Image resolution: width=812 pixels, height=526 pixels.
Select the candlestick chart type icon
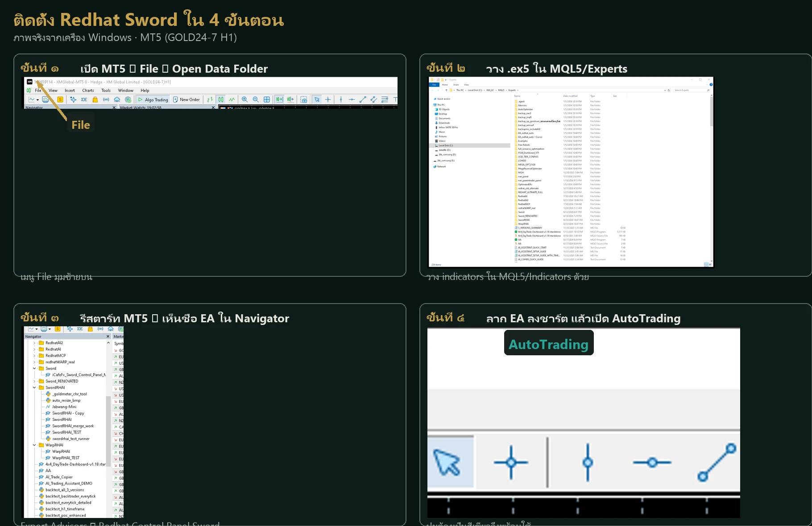pos(221,99)
